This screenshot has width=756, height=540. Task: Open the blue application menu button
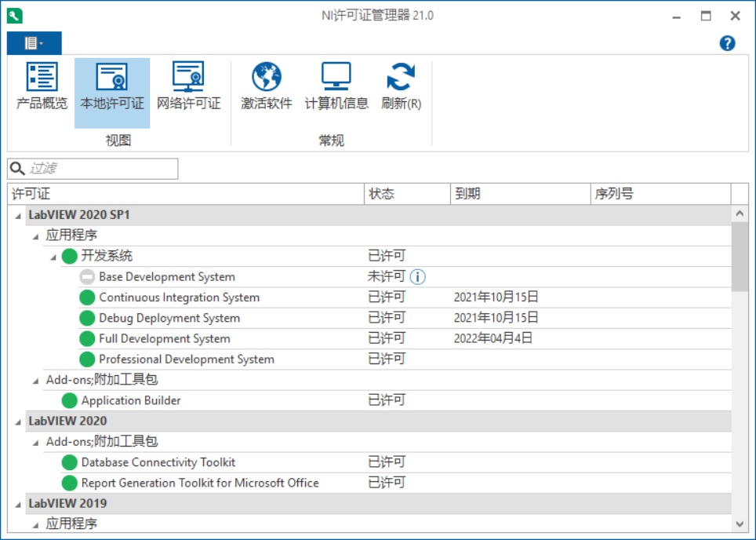35,43
